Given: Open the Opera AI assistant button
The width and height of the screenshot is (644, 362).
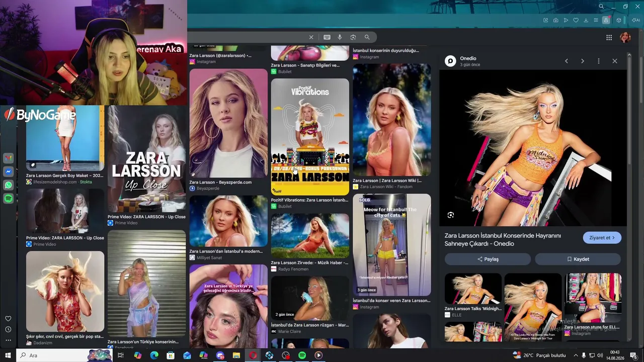Looking at the screenshot, I should 636,20.
